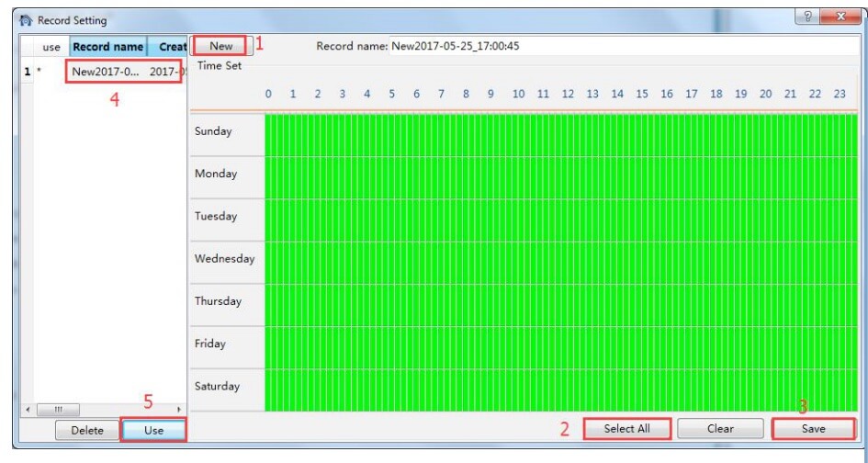This screenshot has width=868, height=463.
Task: Select the Wednesday row label
Action: pos(225,259)
